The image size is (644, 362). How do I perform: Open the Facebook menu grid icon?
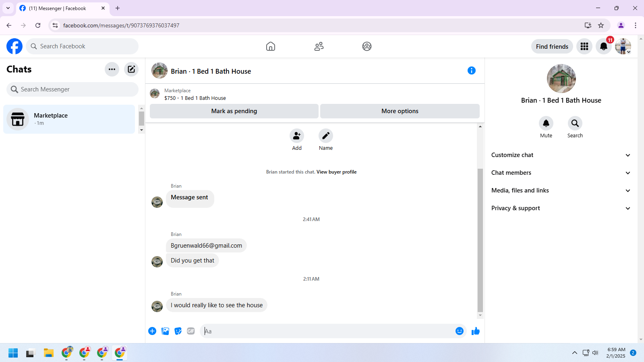pos(584,46)
